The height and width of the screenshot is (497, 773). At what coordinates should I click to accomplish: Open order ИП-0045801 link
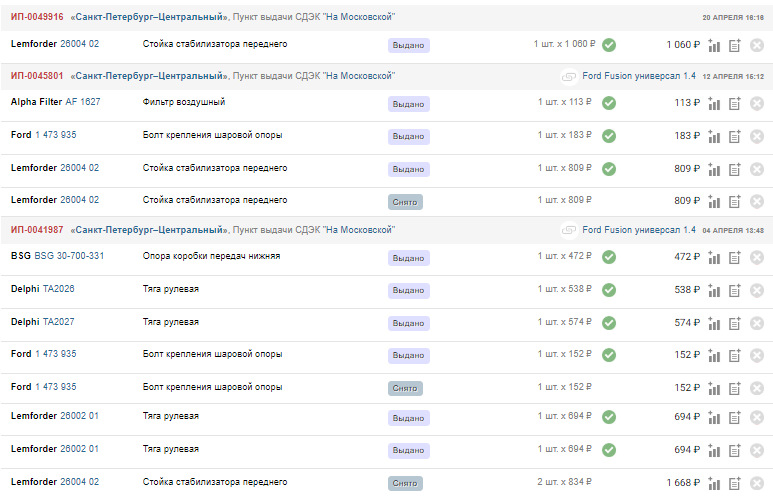[37, 76]
